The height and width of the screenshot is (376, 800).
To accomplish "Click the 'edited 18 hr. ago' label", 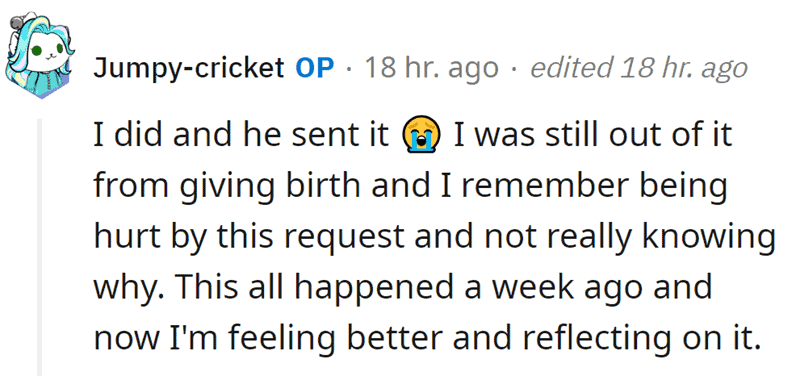I will coord(639,68).
